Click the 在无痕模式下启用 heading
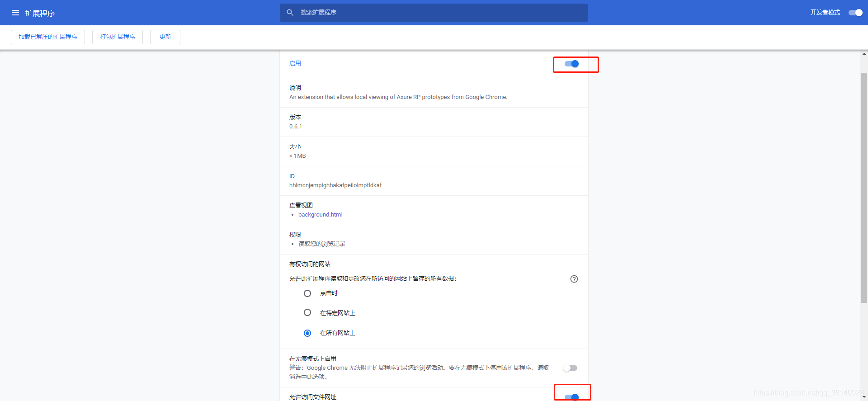This screenshot has height=401, width=868. 313,359
